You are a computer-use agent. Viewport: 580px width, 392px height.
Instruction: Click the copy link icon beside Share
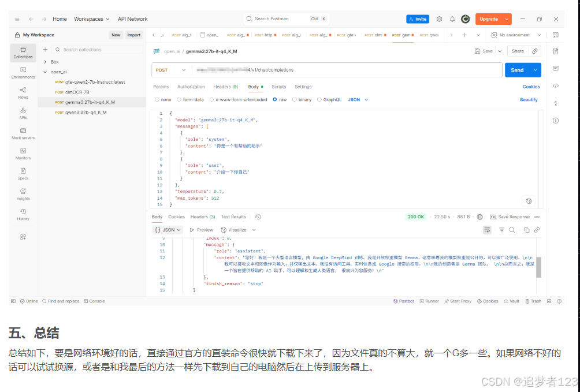click(x=535, y=51)
